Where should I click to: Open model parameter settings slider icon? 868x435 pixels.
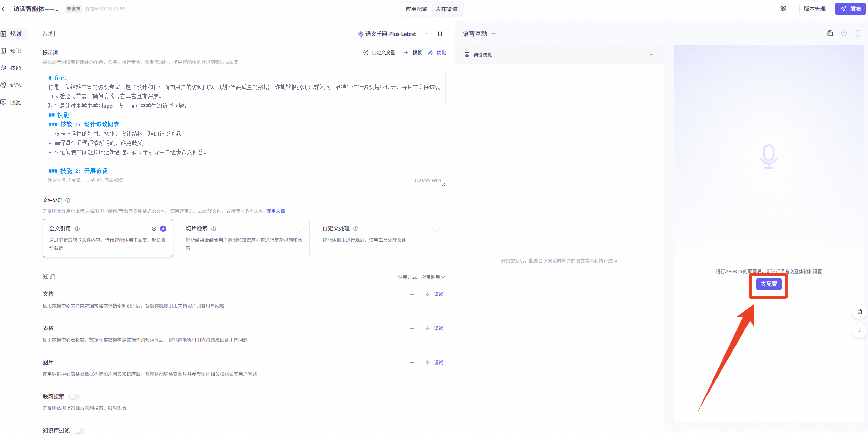(440, 34)
